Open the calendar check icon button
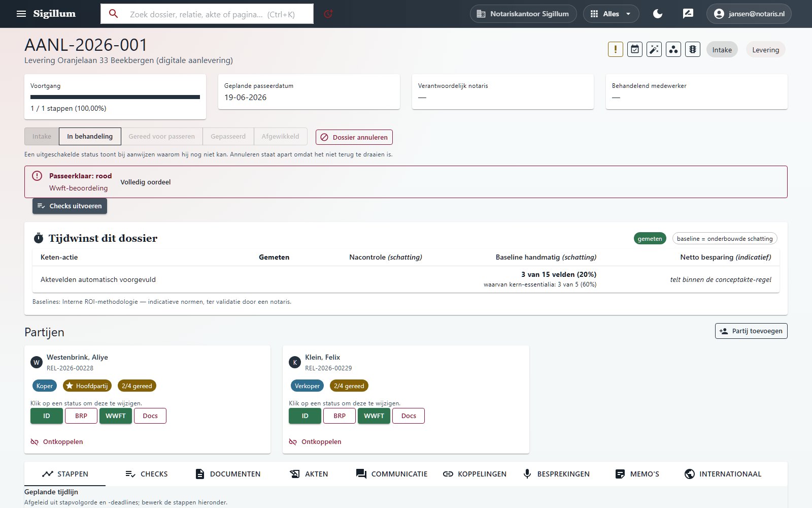The image size is (812, 508). point(635,49)
